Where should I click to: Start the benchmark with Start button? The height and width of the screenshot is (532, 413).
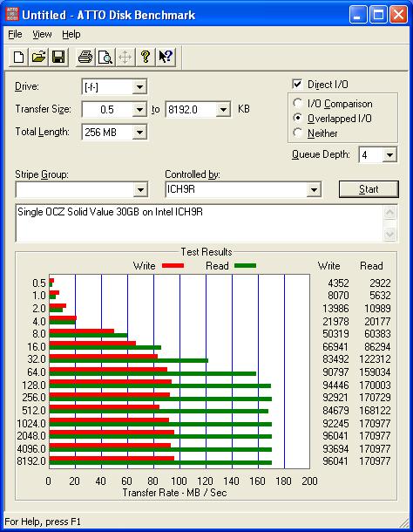click(x=369, y=189)
